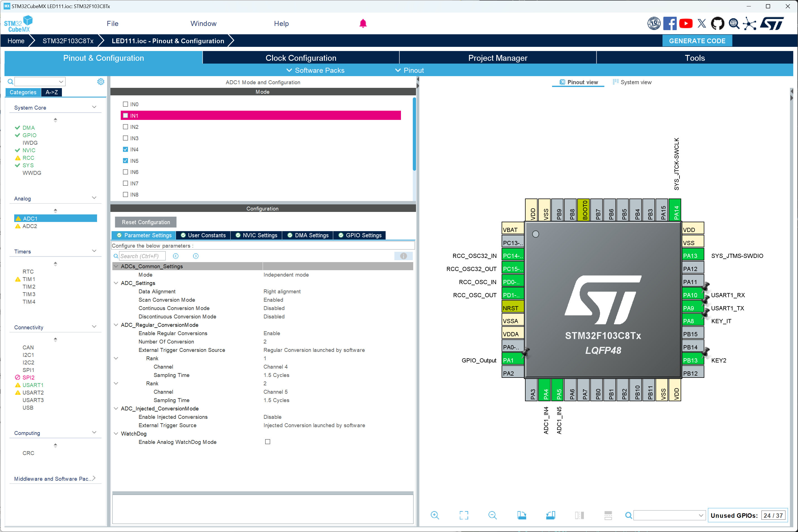
Task: Uncheck the IN5 channel checkbox
Action: click(125, 161)
